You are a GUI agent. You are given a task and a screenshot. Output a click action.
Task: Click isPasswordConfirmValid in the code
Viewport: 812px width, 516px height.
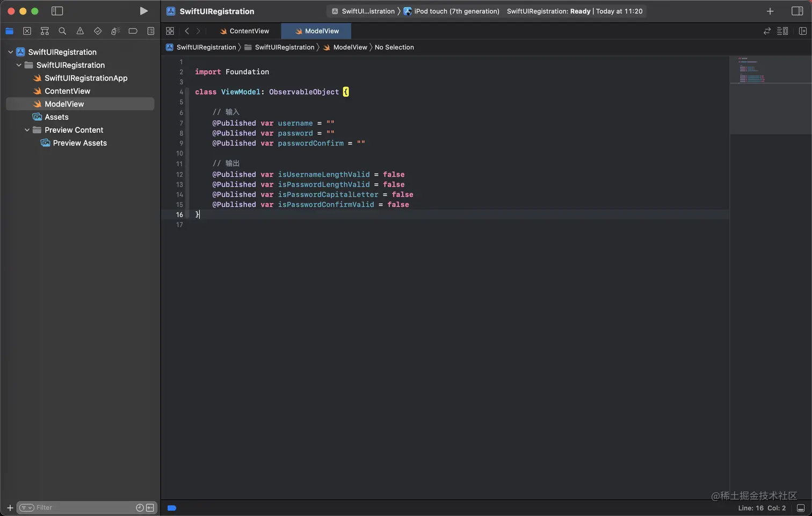(x=326, y=205)
